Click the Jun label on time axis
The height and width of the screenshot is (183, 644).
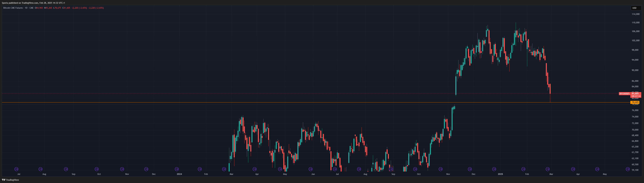pos(313,174)
